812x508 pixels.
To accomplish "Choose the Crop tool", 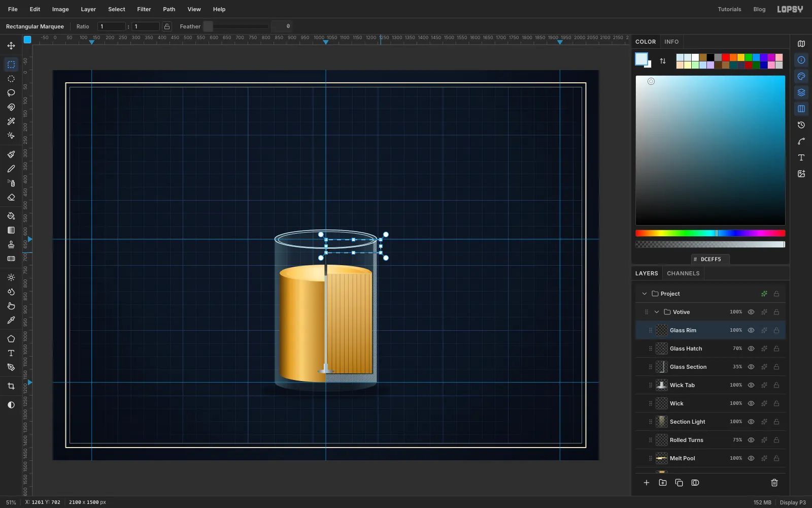I will 11,386.
